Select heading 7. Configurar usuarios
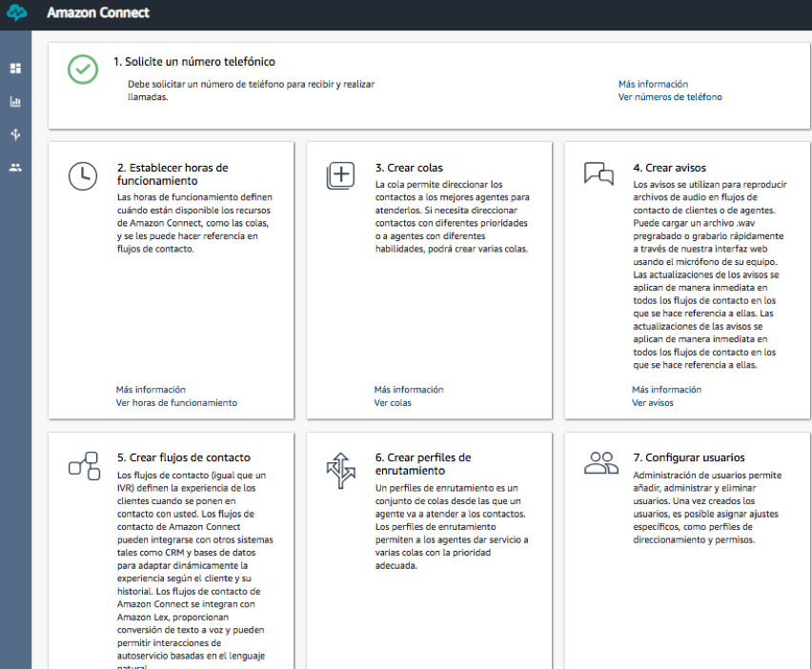812x669 pixels. coord(689,457)
